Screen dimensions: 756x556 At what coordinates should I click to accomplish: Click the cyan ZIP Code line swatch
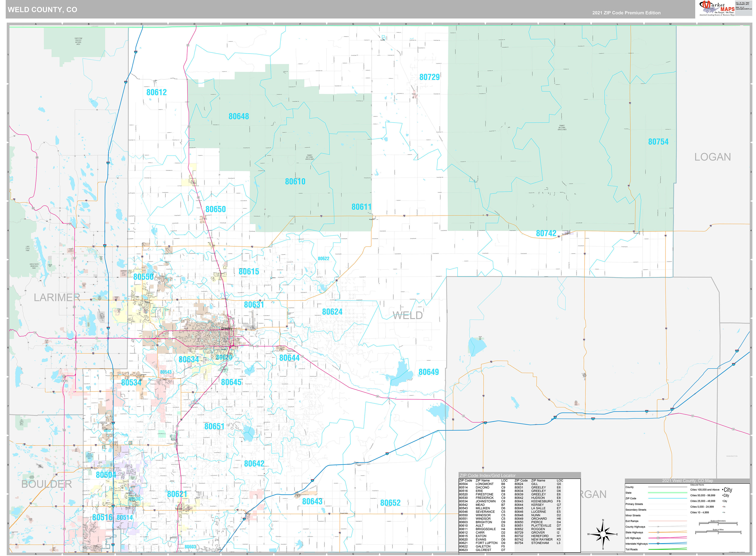(667, 498)
